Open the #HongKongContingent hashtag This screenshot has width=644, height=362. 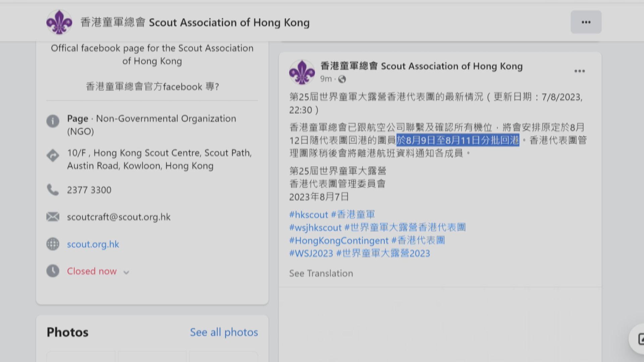pos(339,241)
